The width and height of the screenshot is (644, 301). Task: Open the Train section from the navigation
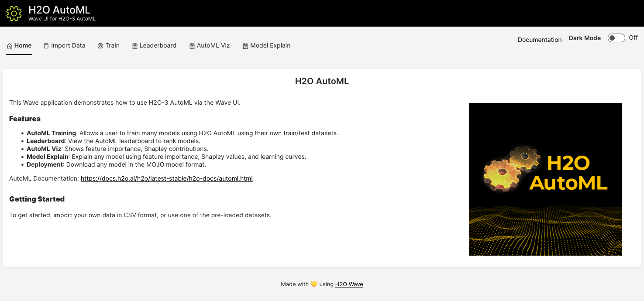[109, 45]
